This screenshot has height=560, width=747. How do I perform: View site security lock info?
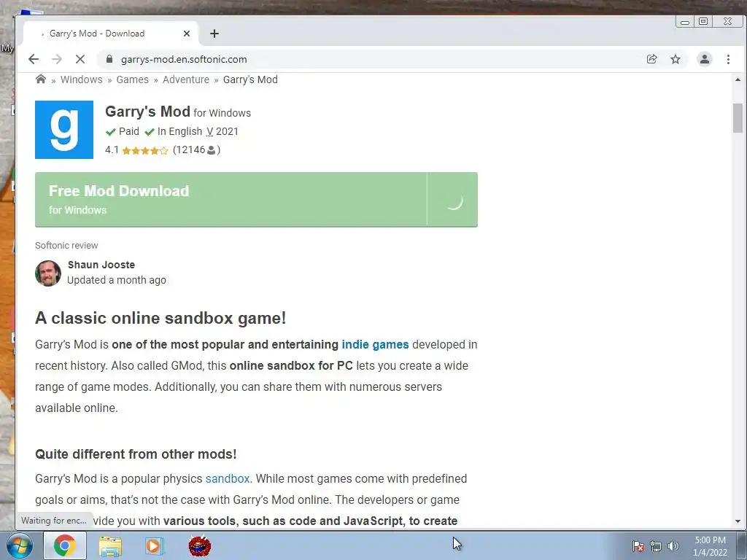click(109, 59)
